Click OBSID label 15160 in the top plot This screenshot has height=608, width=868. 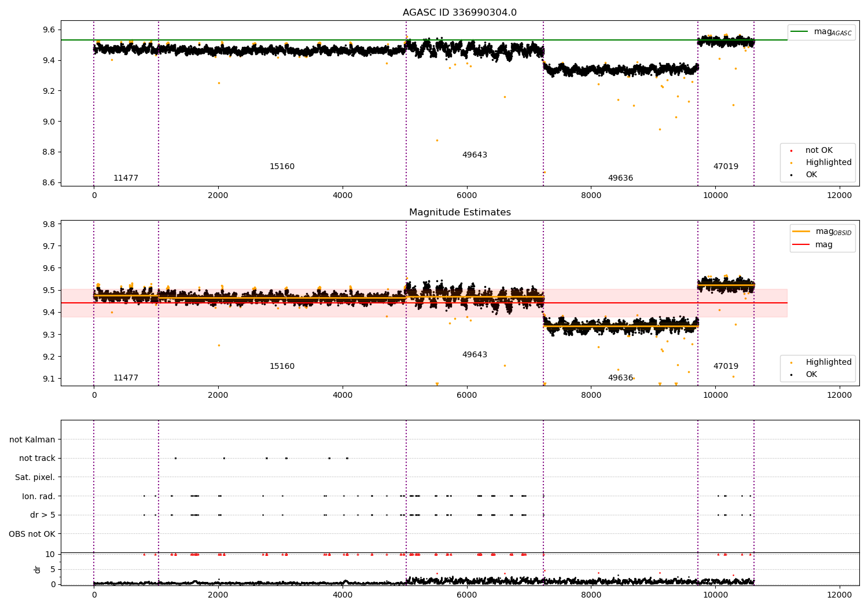[x=282, y=167]
